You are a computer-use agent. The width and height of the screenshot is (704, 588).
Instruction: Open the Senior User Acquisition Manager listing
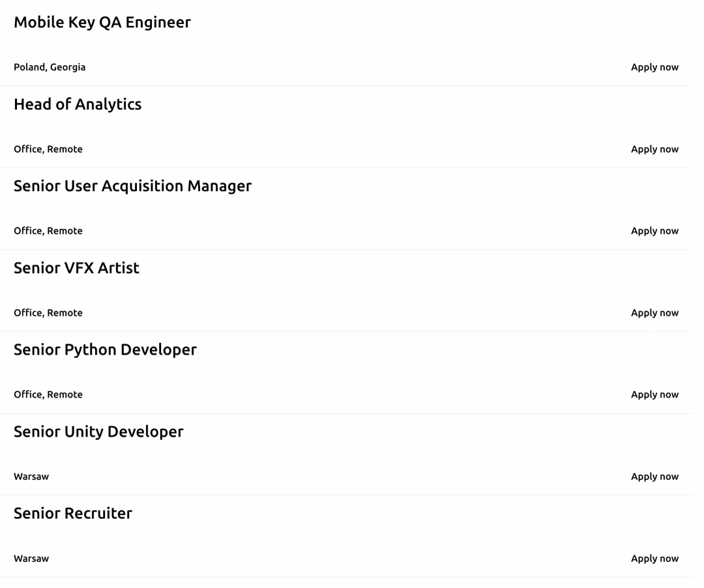(x=132, y=186)
